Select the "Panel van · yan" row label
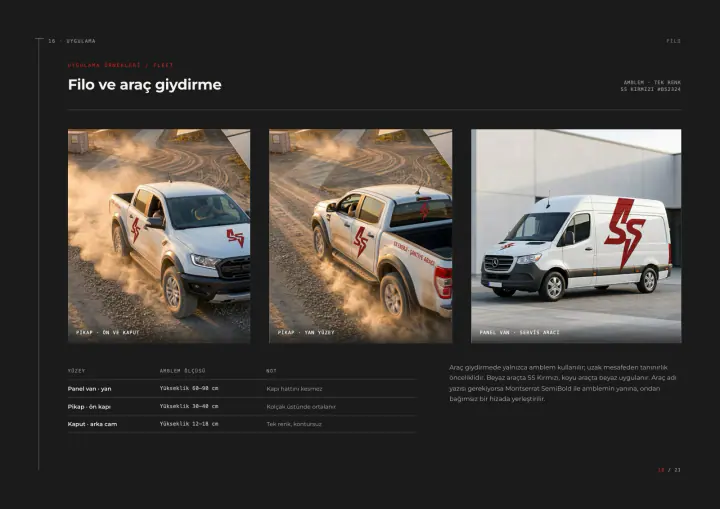This screenshot has height=509, width=720. click(x=90, y=389)
